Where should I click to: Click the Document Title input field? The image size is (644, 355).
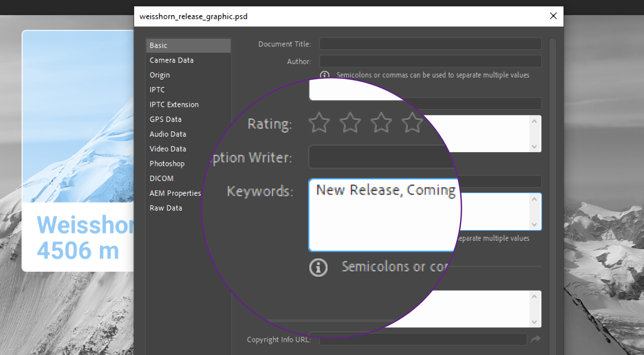coord(430,44)
